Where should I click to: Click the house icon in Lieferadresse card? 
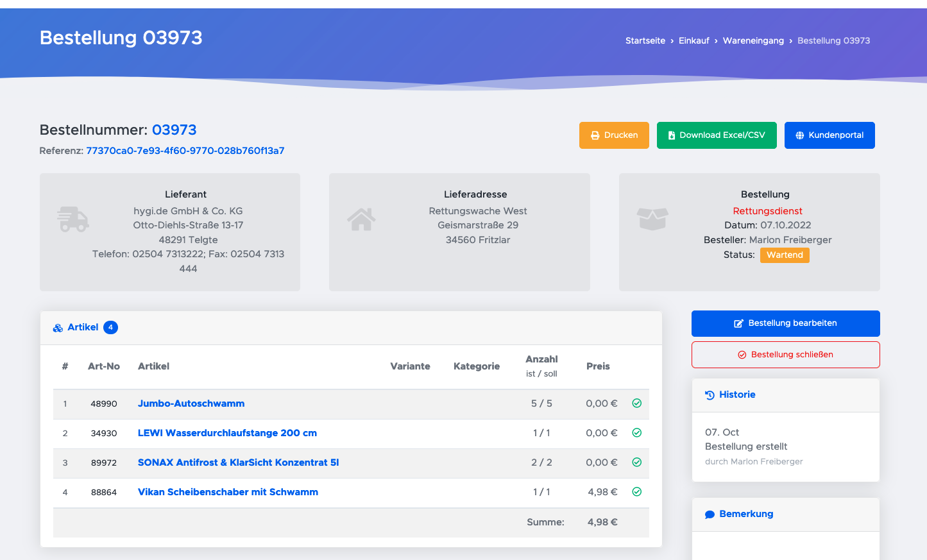tap(361, 219)
